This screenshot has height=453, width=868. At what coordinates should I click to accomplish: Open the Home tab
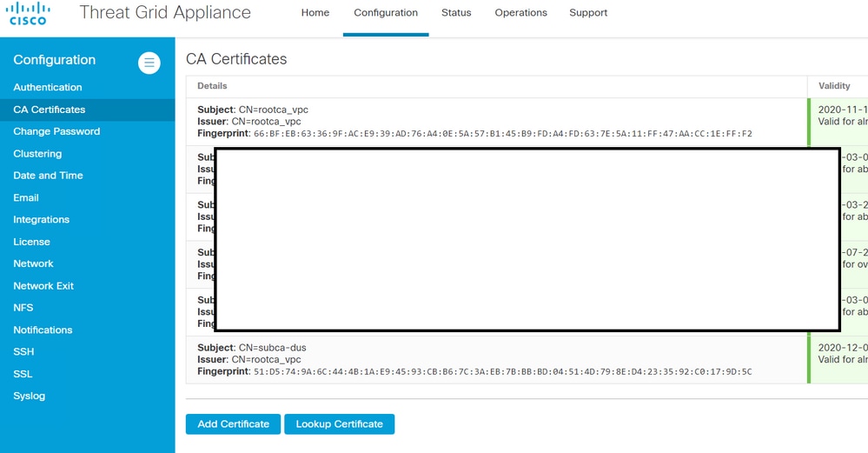tap(315, 13)
